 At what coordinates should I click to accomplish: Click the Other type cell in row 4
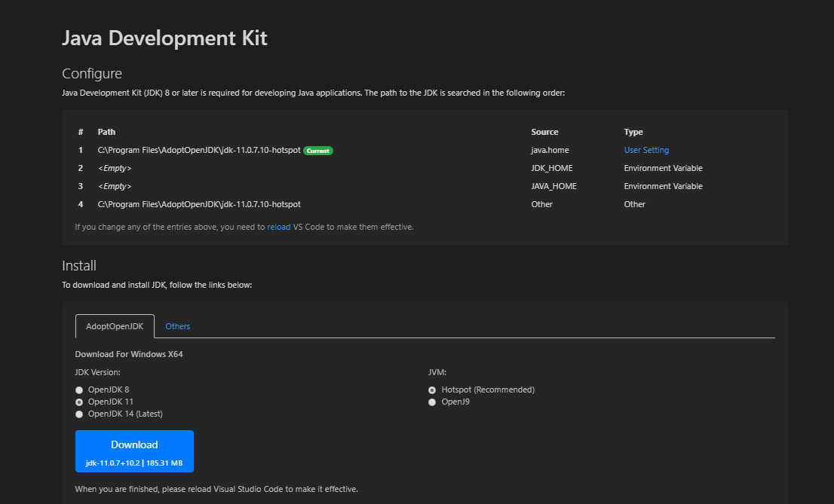[x=634, y=205]
